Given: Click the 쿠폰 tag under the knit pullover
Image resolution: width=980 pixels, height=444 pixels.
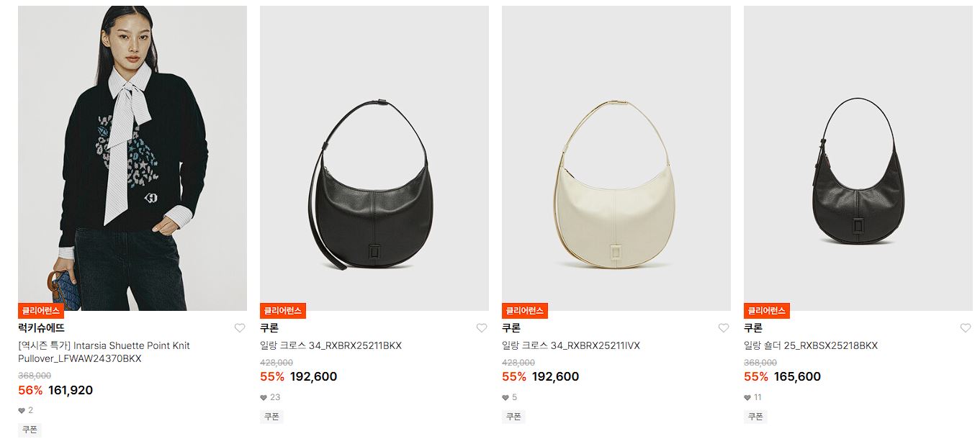Looking at the screenshot, I should 30,430.
